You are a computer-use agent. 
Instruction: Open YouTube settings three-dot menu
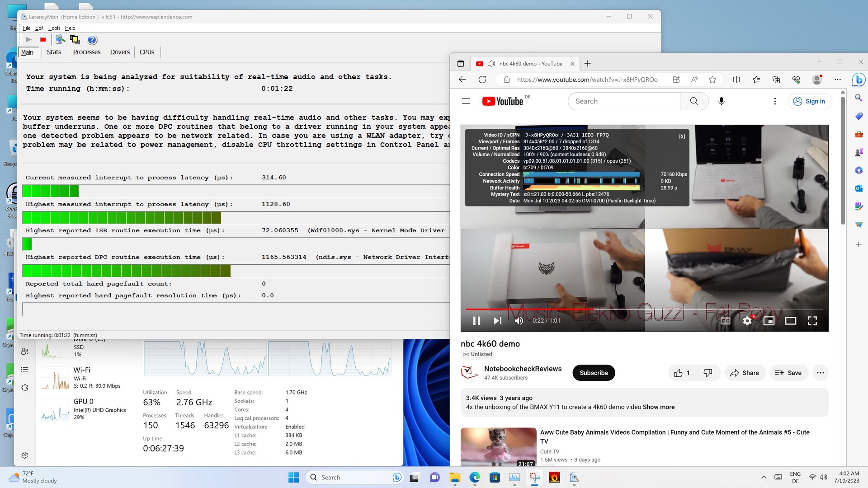pos(775,101)
